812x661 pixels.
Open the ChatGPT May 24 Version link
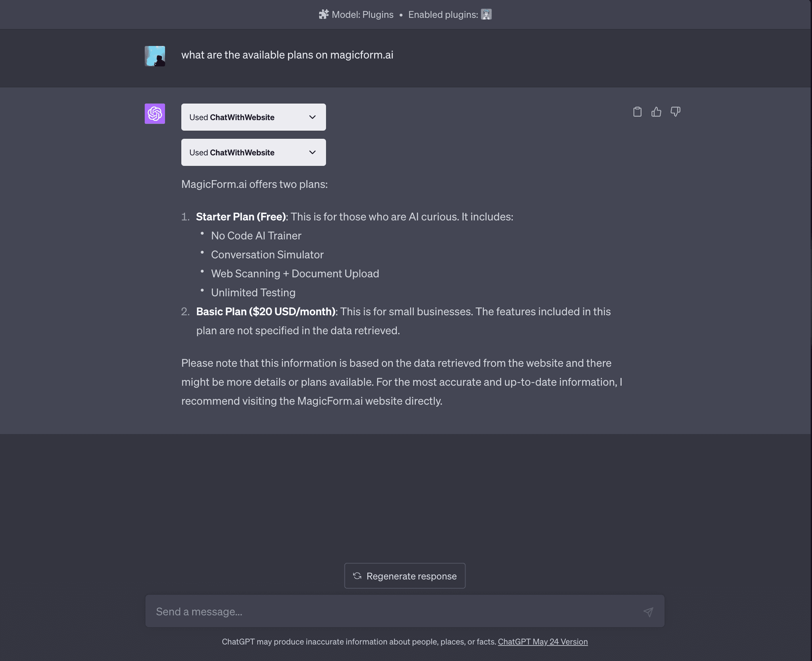pyautogui.click(x=543, y=642)
